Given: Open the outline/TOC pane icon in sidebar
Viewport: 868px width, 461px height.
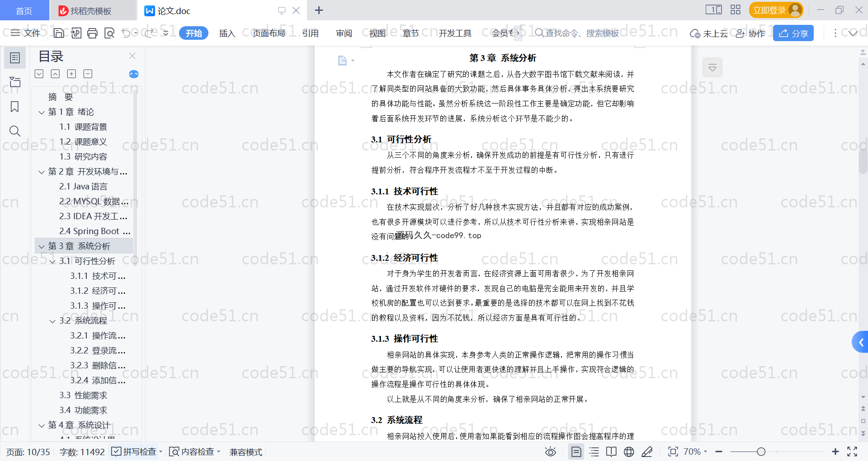Looking at the screenshot, I should pyautogui.click(x=15, y=58).
